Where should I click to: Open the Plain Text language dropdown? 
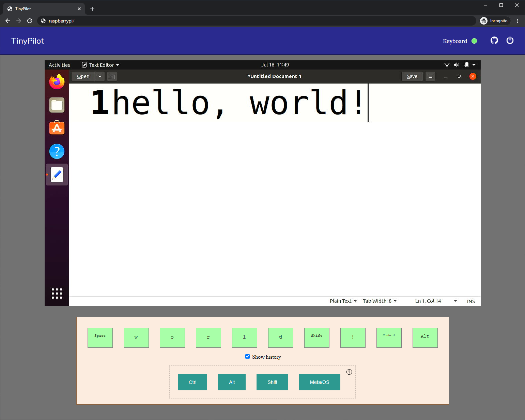click(343, 301)
